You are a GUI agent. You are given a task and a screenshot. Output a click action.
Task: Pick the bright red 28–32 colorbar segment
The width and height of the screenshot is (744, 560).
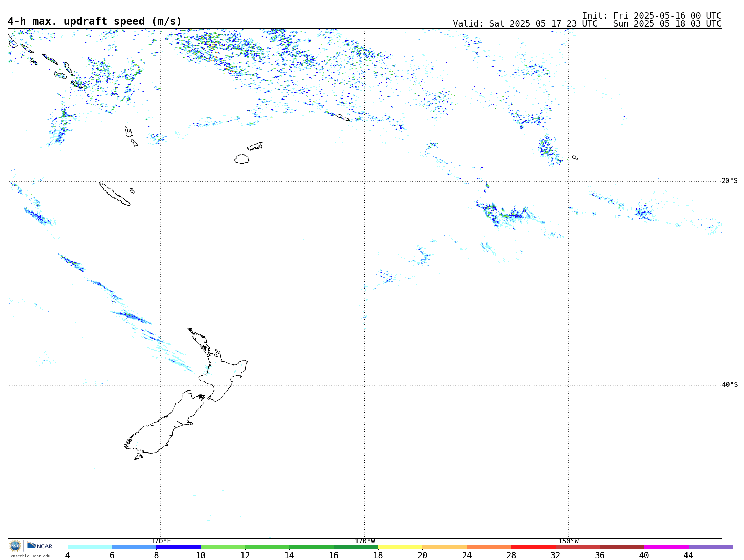533,547
